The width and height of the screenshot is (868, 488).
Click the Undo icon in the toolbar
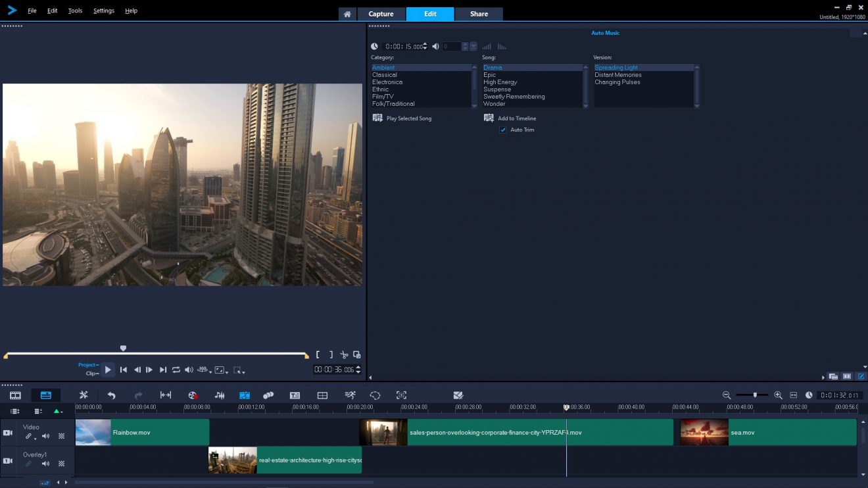pyautogui.click(x=111, y=395)
